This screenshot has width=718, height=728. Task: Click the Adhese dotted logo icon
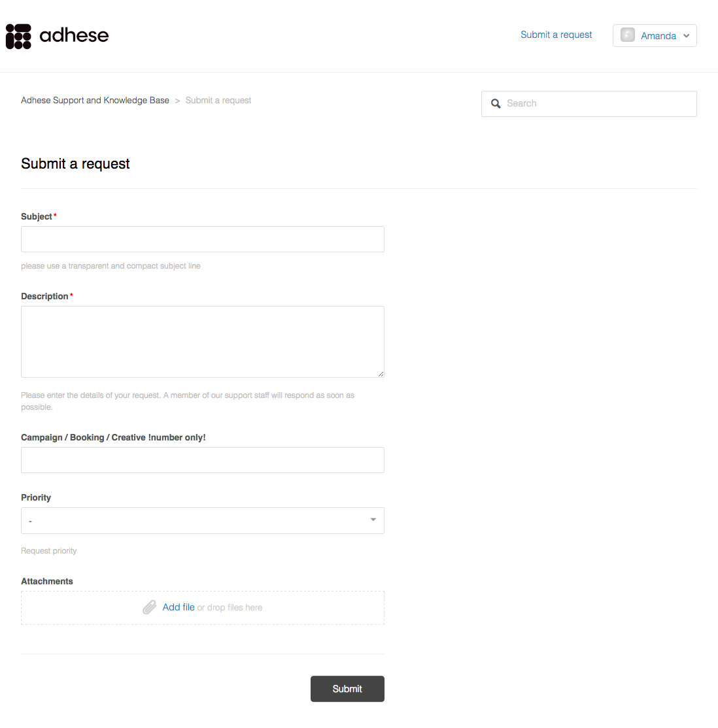point(18,36)
